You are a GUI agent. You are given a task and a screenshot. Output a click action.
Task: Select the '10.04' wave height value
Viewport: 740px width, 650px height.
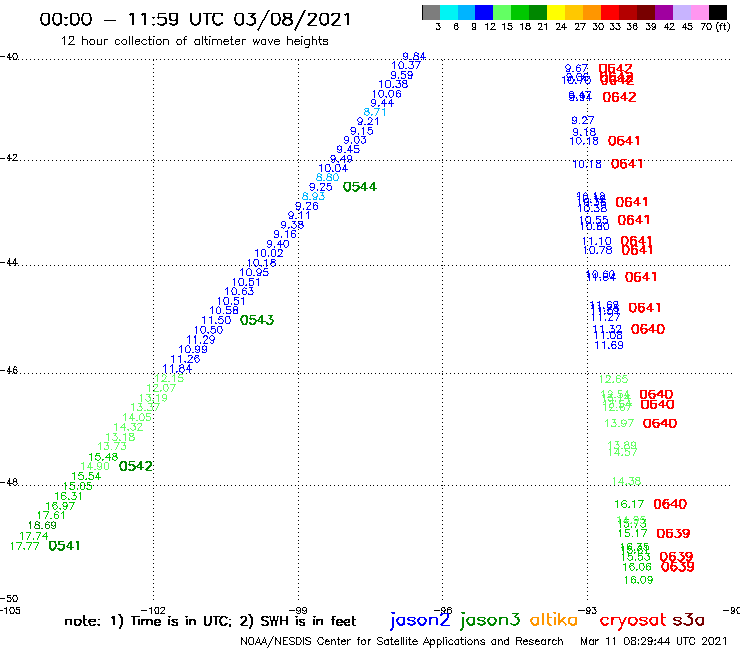point(333,168)
